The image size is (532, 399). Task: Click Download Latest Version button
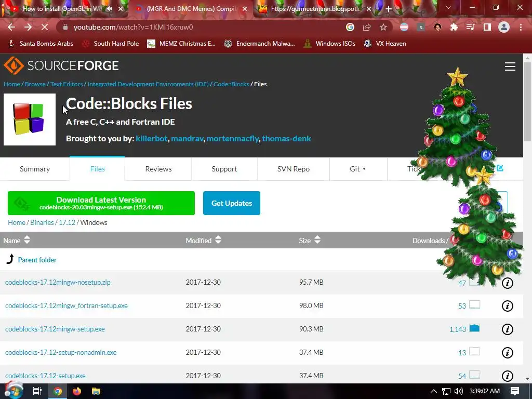[101, 203]
